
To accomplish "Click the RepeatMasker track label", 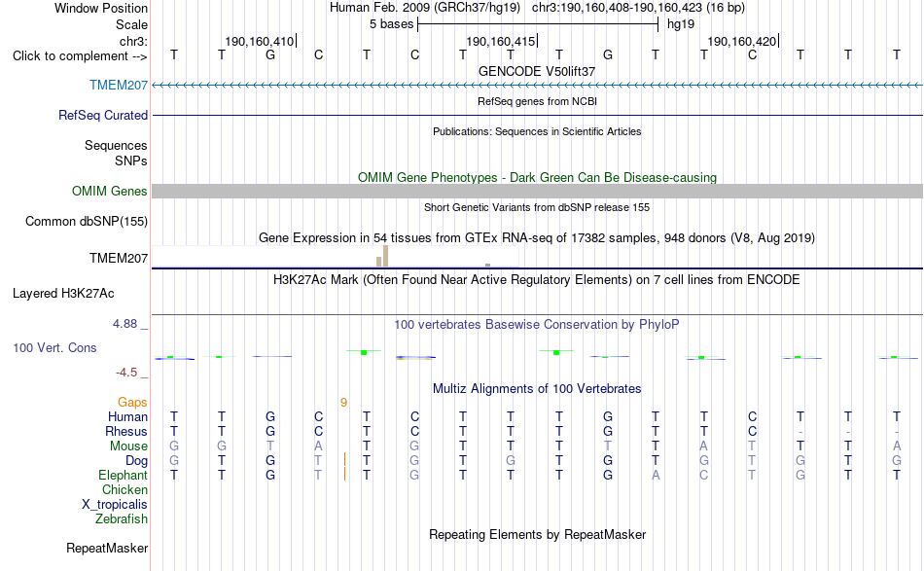I will 107,548.
